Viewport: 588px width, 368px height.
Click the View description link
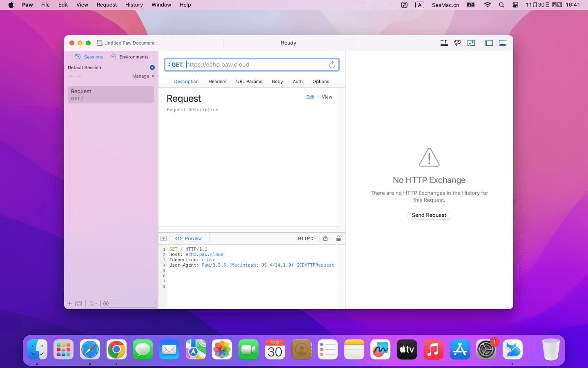coord(327,97)
